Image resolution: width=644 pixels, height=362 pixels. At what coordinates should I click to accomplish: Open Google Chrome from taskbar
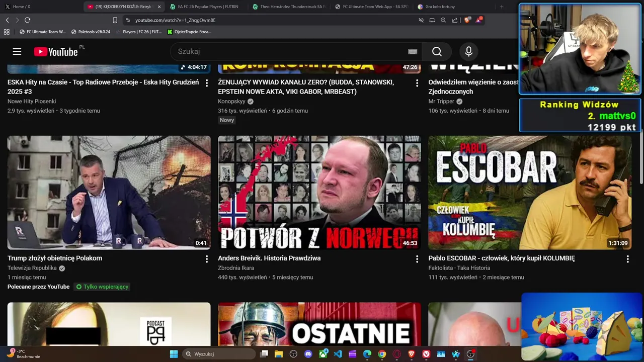pos(382,354)
